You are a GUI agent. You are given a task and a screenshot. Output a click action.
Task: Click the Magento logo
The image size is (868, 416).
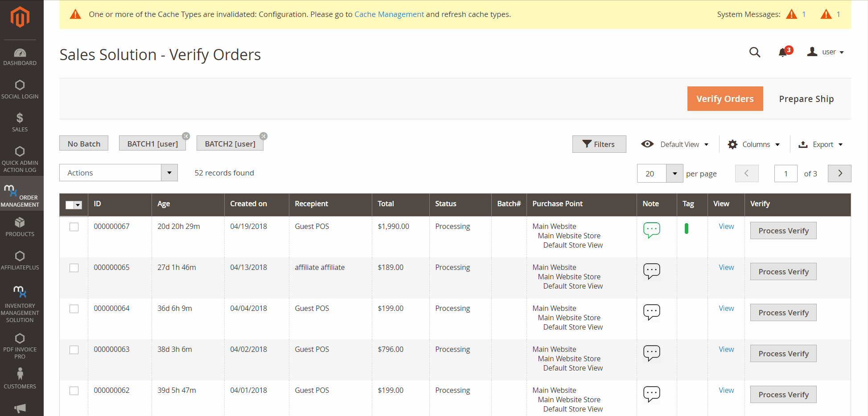coord(20,17)
